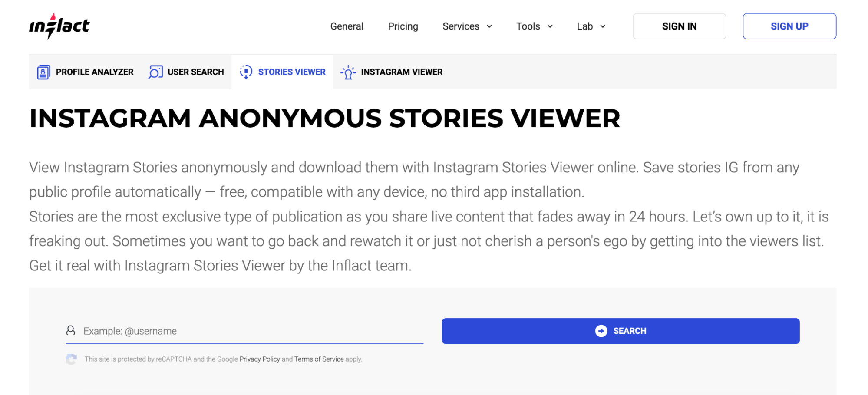Click the Instagram Viewer lightbulb icon
868x395 pixels.
[x=348, y=72]
